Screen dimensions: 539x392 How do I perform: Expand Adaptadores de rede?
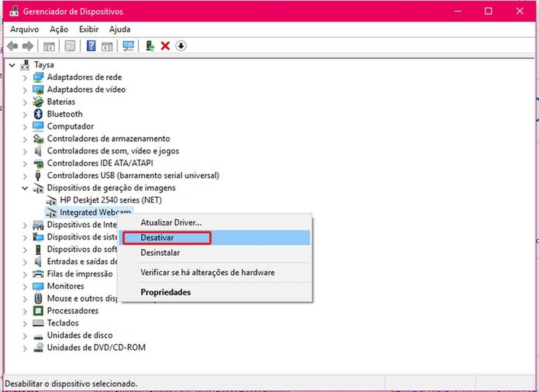[25, 77]
